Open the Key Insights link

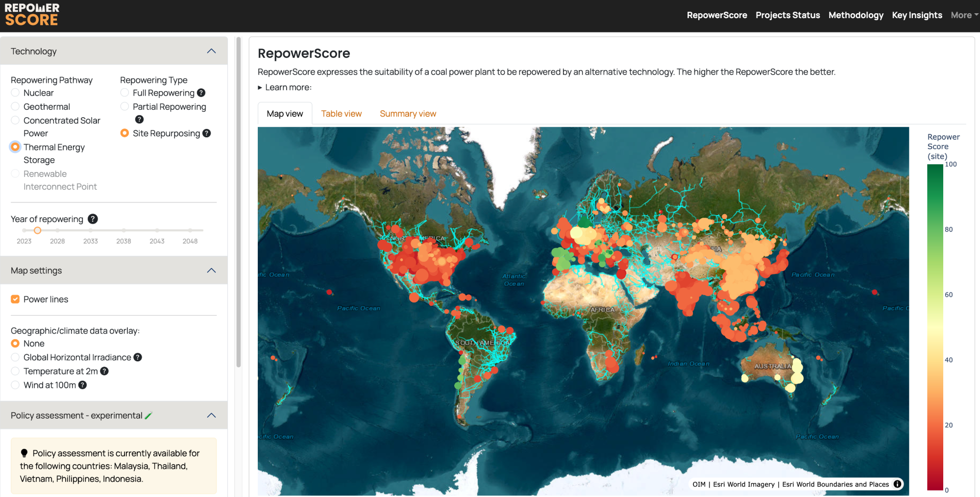click(917, 15)
